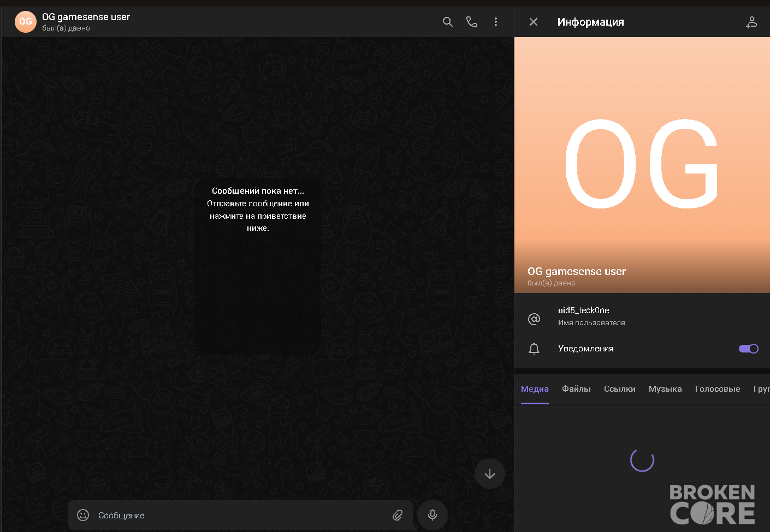The image size is (770, 532).
Task: Toggle the Уведомления switch
Action: click(x=748, y=349)
